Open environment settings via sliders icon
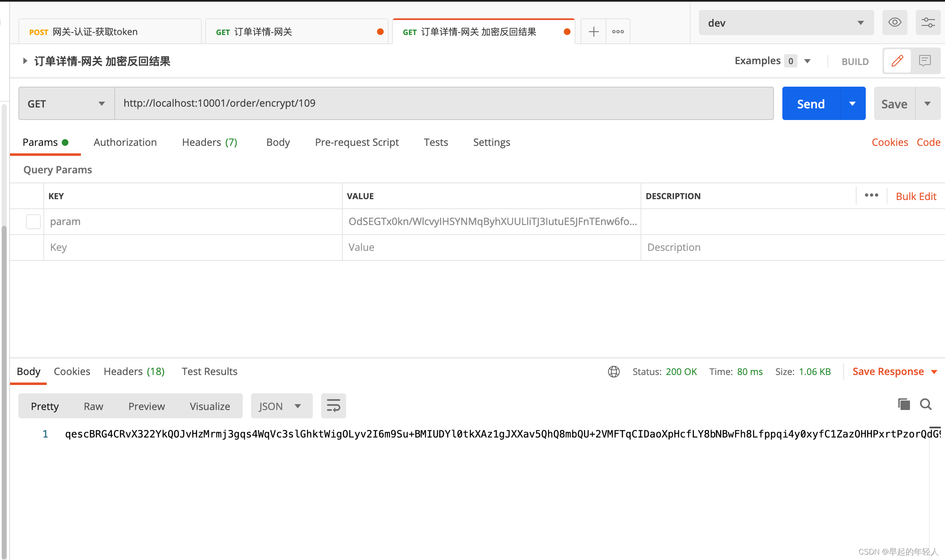This screenshot has height=560, width=945. 928,22
